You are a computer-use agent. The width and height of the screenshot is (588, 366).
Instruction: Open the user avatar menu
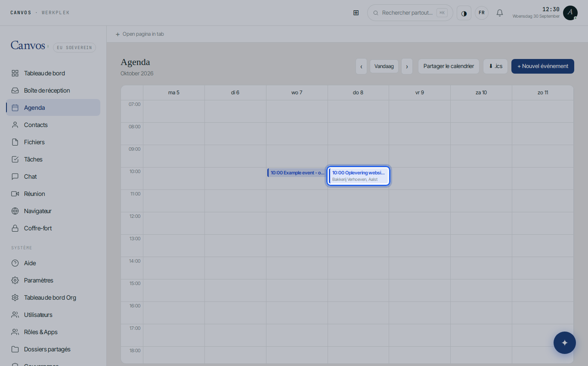[x=570, y=13]
